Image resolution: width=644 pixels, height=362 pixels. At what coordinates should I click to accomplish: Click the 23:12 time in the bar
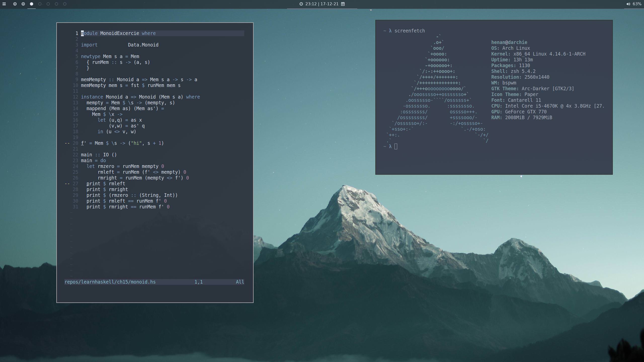311,4
